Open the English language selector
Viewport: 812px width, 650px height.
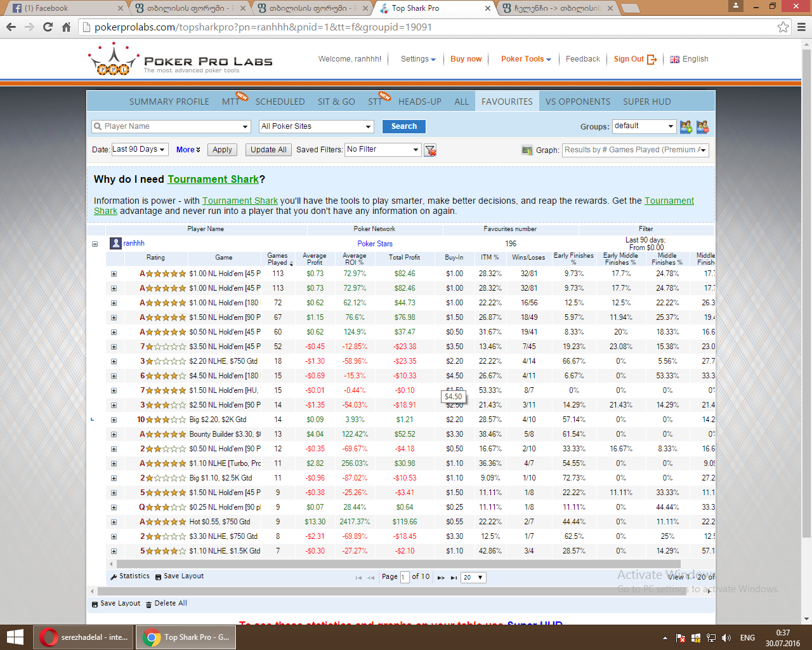pyautogui.click(x=689, y=59)
